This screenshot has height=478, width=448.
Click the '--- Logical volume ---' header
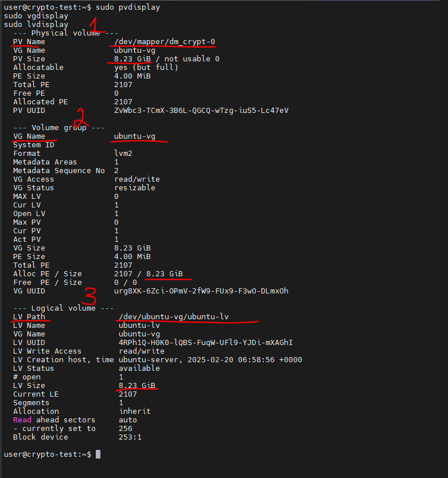point(63,308)
